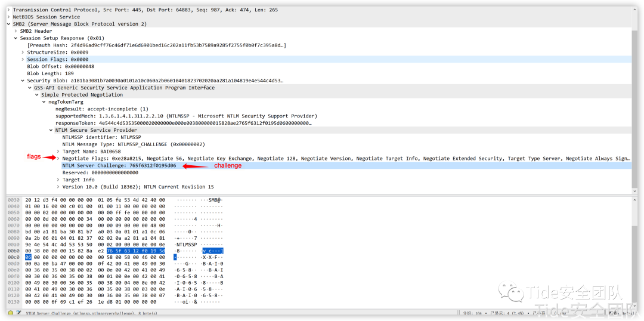Image resolution: width=644 pixels, height=321 pixels.
Task: Click hex offset 0100 in bytes pane
Action: pos(13,283)
